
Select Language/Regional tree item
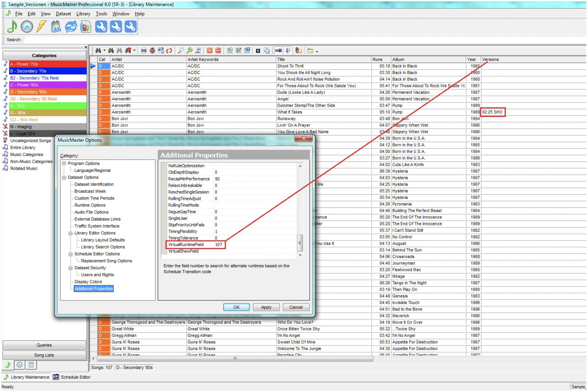(x=92, y=170)
